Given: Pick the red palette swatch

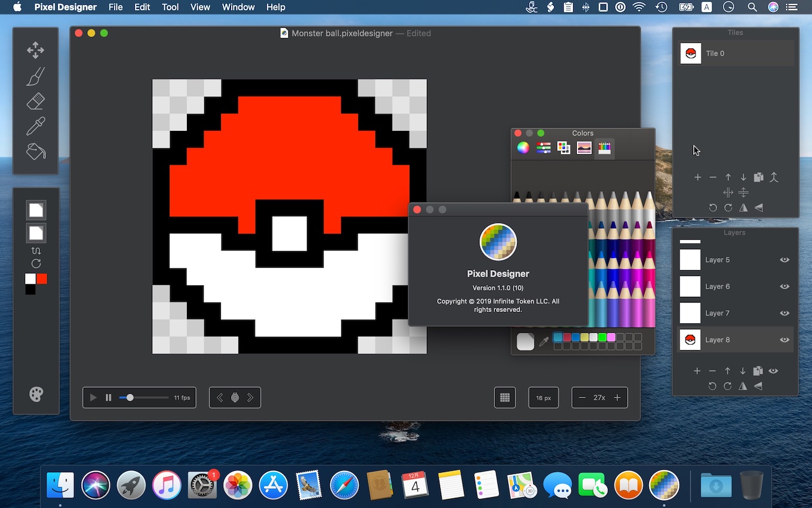Looking at the screenshot, I should click(41, 279).
